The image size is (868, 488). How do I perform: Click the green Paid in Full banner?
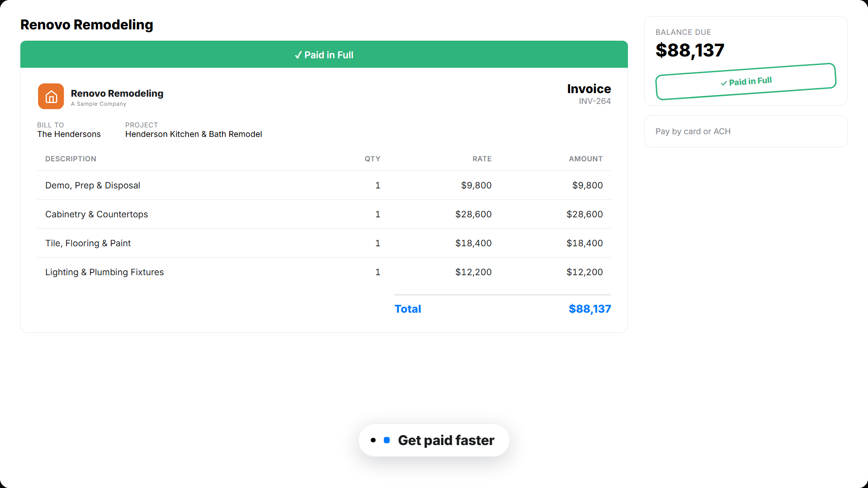coord(324,55)
